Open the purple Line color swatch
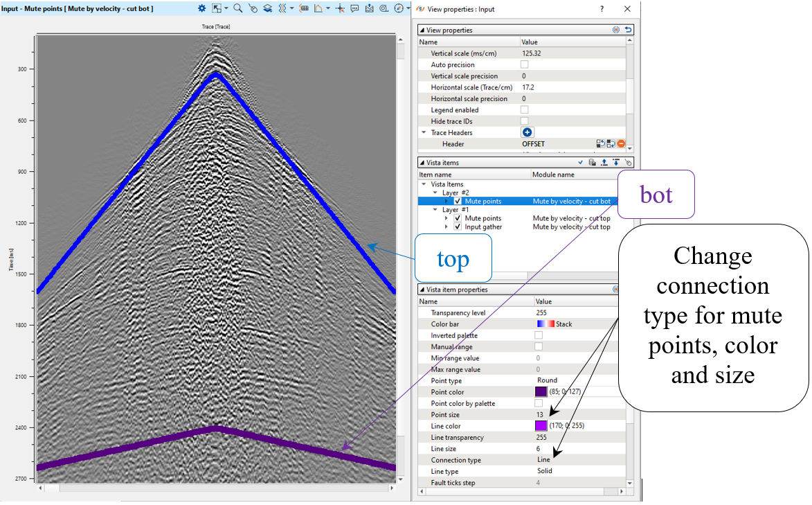 [541, 426]
